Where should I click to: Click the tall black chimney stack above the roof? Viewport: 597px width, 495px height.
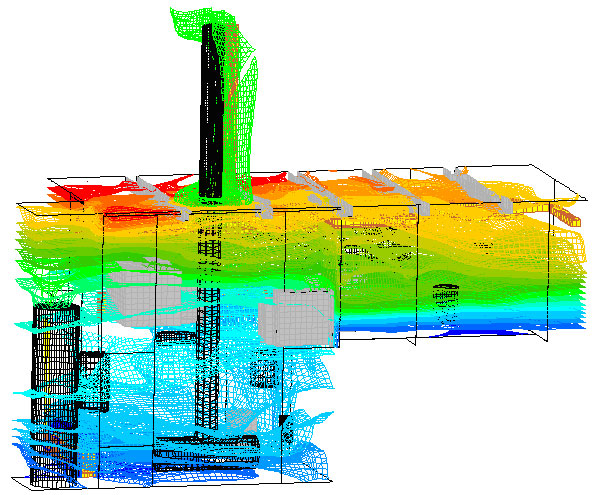[x=211, y=110]
